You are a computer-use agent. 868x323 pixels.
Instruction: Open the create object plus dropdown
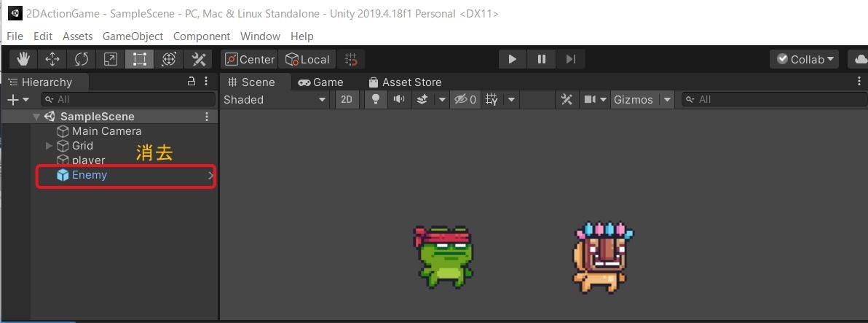pyautogui.click(x=17, y=99)
